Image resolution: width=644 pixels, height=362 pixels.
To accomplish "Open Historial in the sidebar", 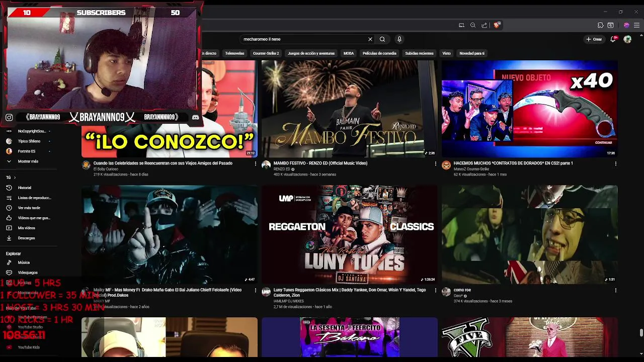I will [25, 188].
